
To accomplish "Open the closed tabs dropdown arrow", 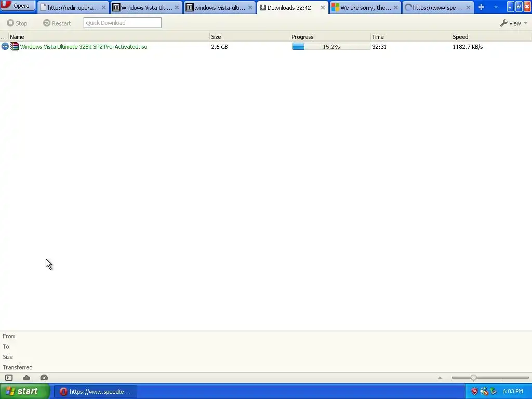I will coord(496,7).
